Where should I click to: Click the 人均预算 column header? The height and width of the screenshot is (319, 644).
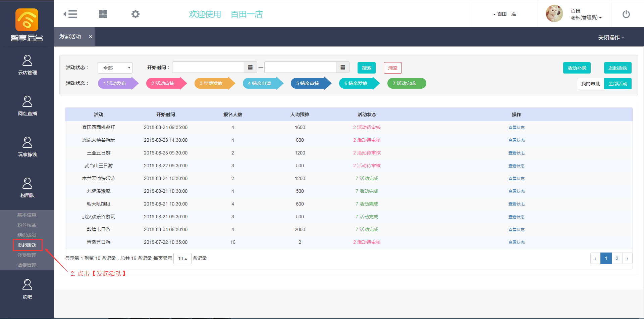[300, 115]
